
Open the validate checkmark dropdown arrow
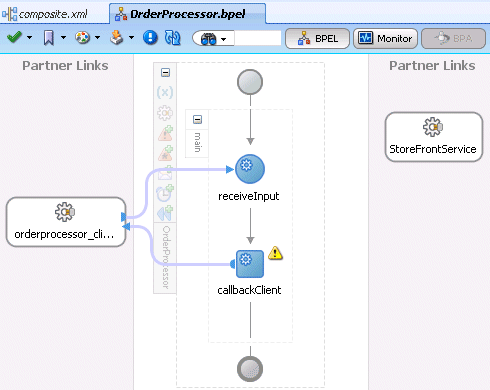30,37
